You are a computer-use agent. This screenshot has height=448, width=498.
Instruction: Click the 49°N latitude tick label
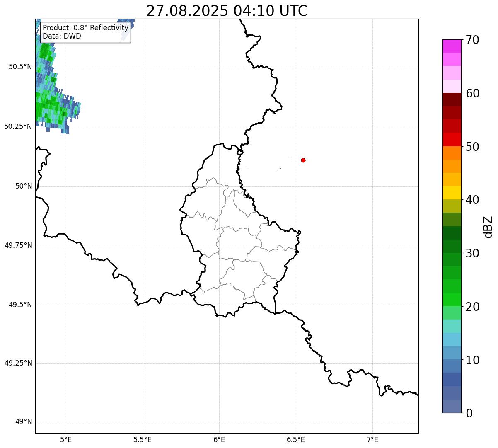coord(24,422)
